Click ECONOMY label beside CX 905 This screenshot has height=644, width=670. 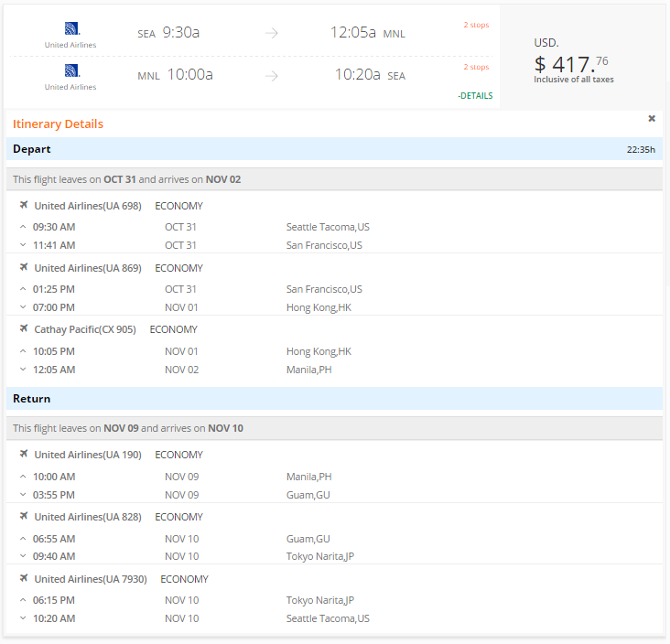pos(174,329)
